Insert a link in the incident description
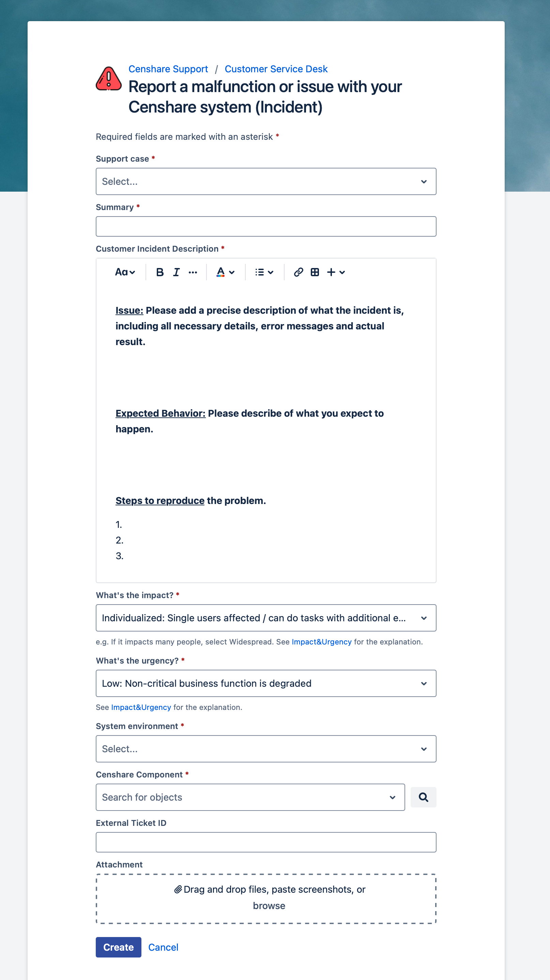 (x=298, y=272)
